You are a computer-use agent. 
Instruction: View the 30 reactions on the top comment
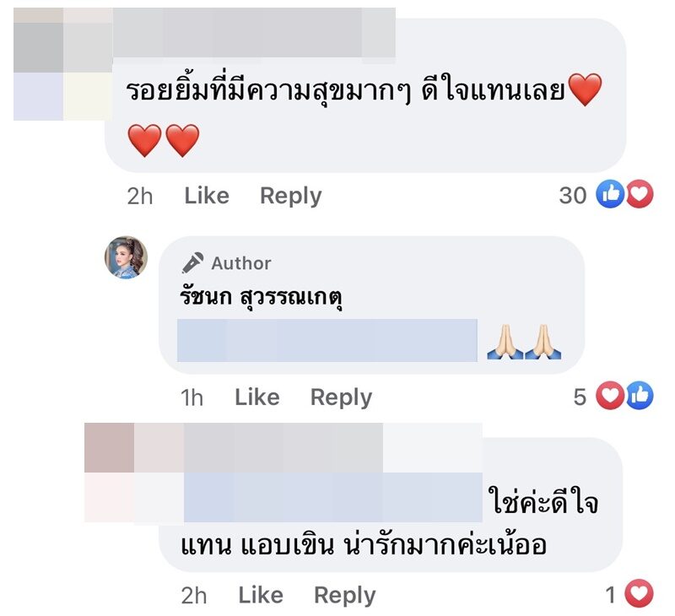pos(573,196)
